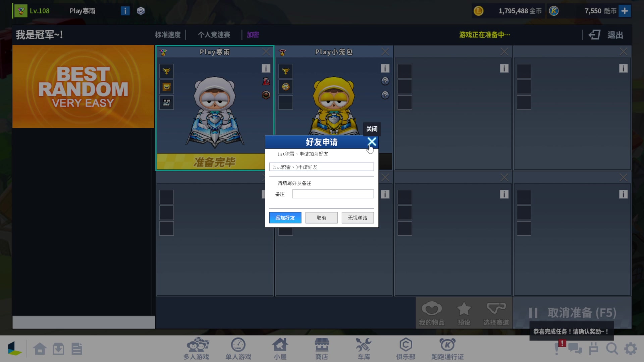Open 选择赛道 track selection
This screenshot has width=644, height=362.
[x=496, y=312]
